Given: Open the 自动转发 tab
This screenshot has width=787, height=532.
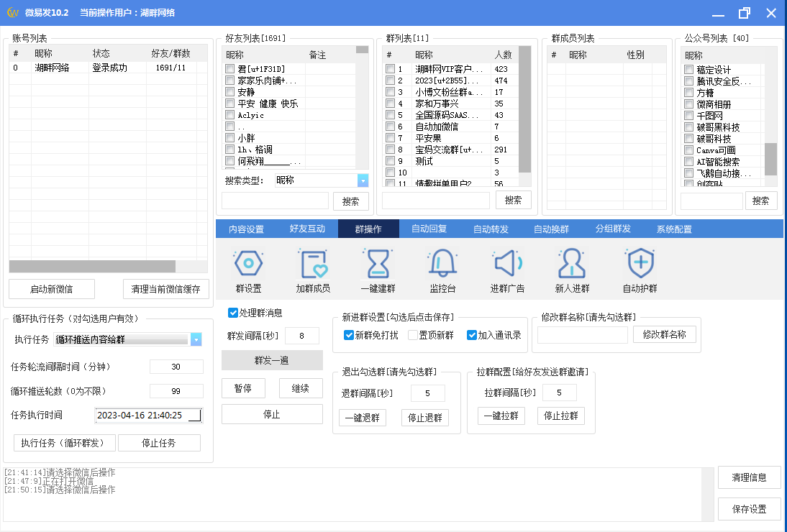Looking at the screenshot, I should pyautogui.click(x=491, y=229).
